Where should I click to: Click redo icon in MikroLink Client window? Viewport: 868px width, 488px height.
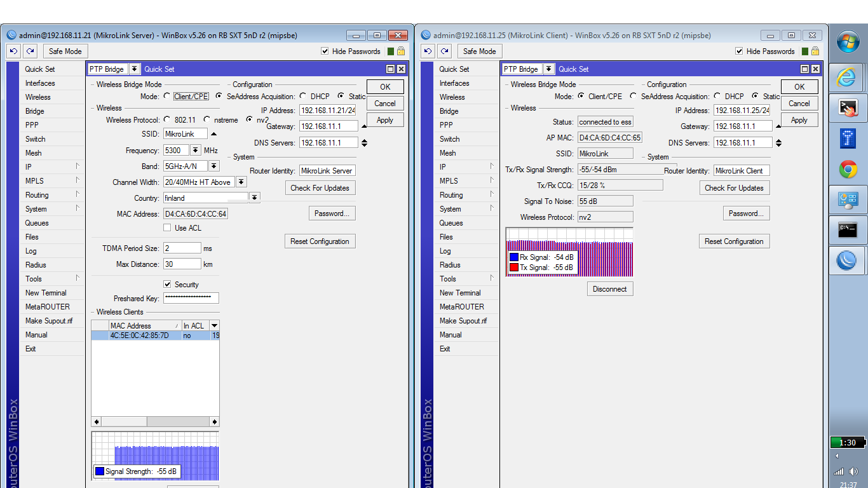tap(444, 51)
